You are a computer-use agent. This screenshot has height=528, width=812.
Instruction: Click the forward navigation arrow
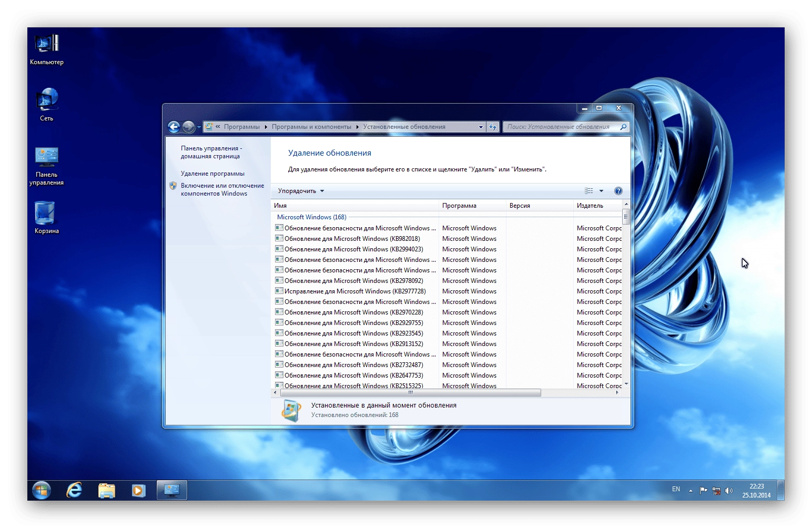(x=188, y=127)
